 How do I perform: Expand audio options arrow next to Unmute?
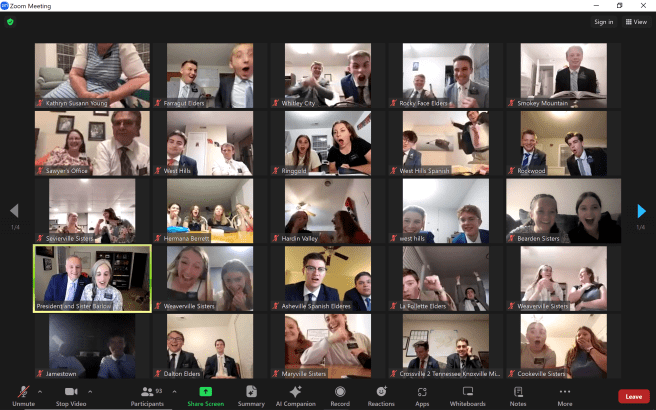click(40, 391)
